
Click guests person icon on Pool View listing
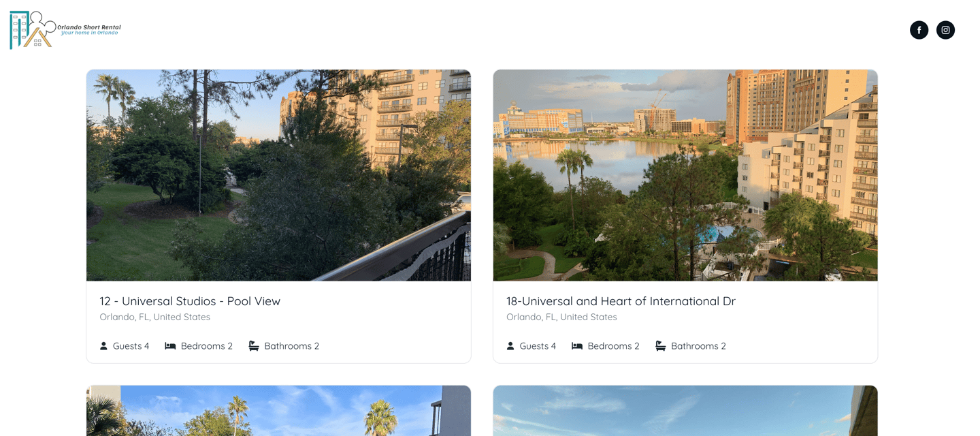pos(103,346)
